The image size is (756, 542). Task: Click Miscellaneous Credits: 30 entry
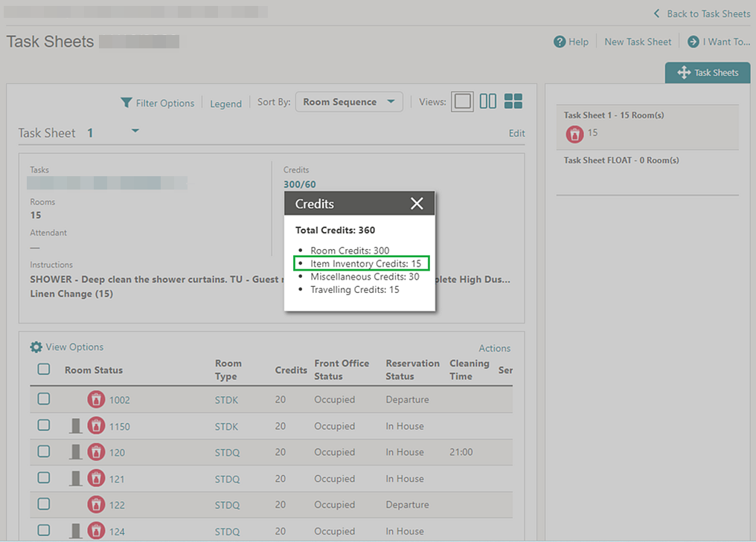[x=365, y=277]
